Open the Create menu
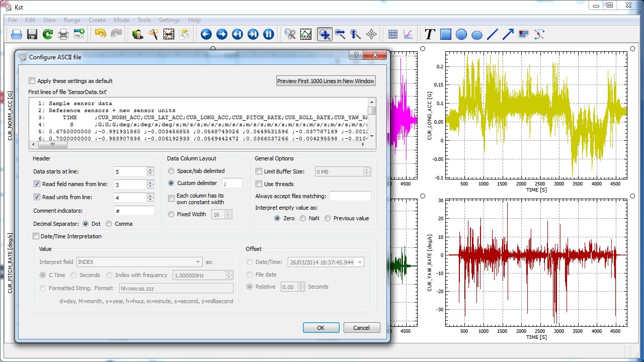This screenshot has height=362, width=644. (97, 20)
